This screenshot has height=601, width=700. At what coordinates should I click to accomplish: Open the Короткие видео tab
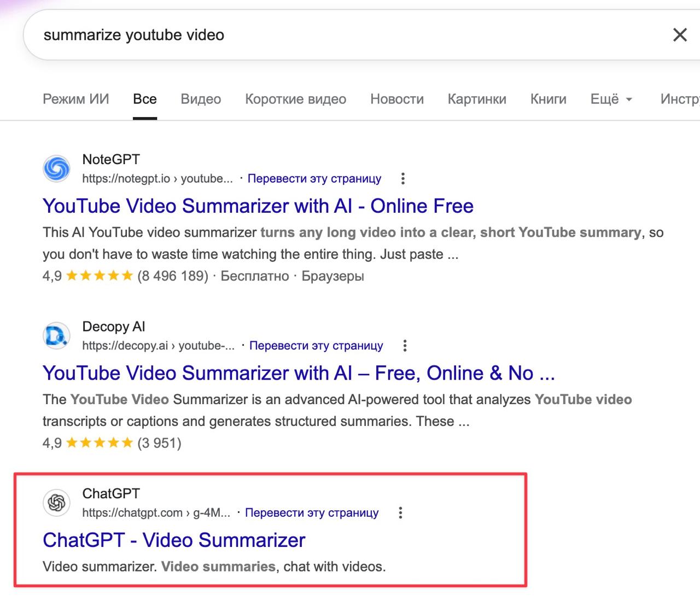[x=295, y=99]
